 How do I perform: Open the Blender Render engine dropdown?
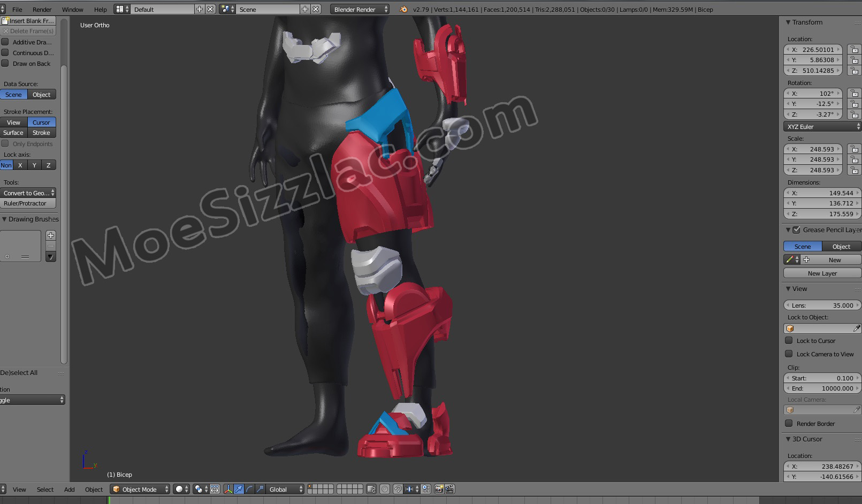coord(360,9)
